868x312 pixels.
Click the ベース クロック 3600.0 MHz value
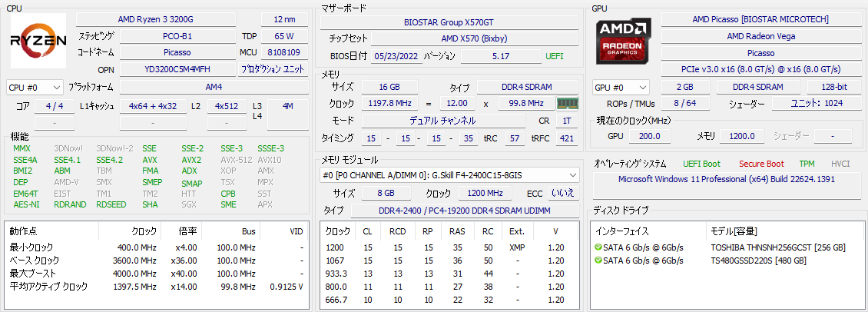click(135, 261)
